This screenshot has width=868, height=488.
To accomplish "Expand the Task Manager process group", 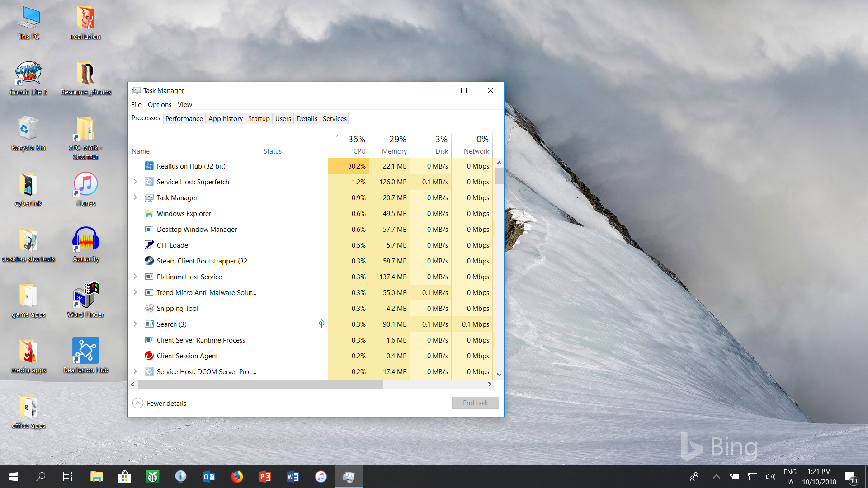I will tap(135, 197).
